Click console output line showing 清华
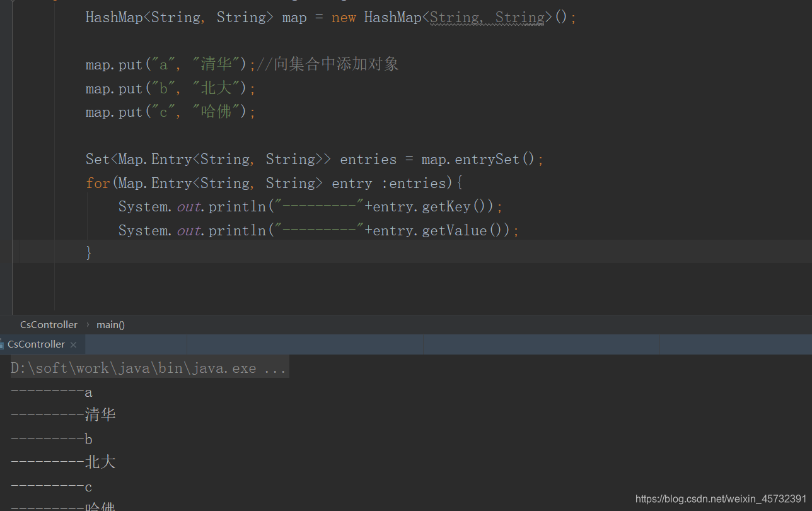 63,415
